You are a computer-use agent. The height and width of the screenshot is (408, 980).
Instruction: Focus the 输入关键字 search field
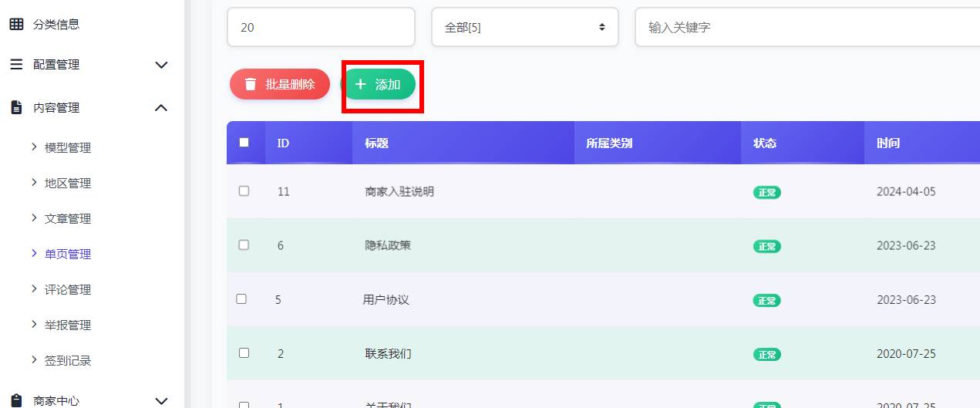pyautogui.click(x=802, y=27)
